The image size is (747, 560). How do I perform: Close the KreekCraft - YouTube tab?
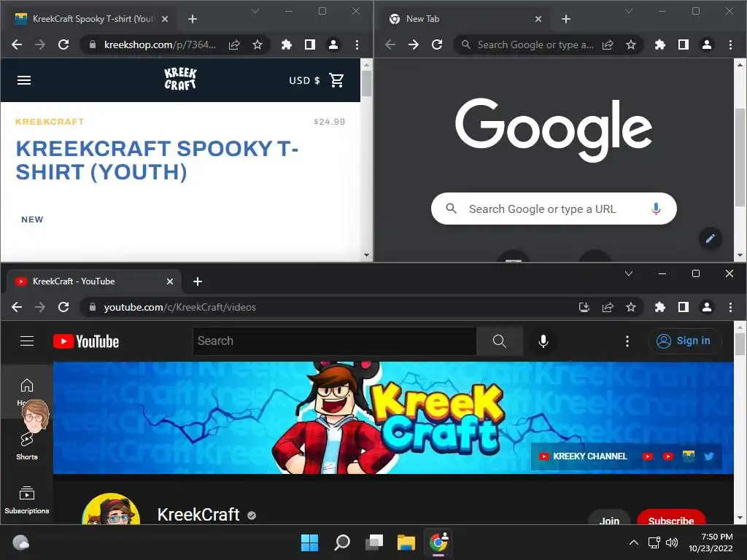[x=170, y=281]
